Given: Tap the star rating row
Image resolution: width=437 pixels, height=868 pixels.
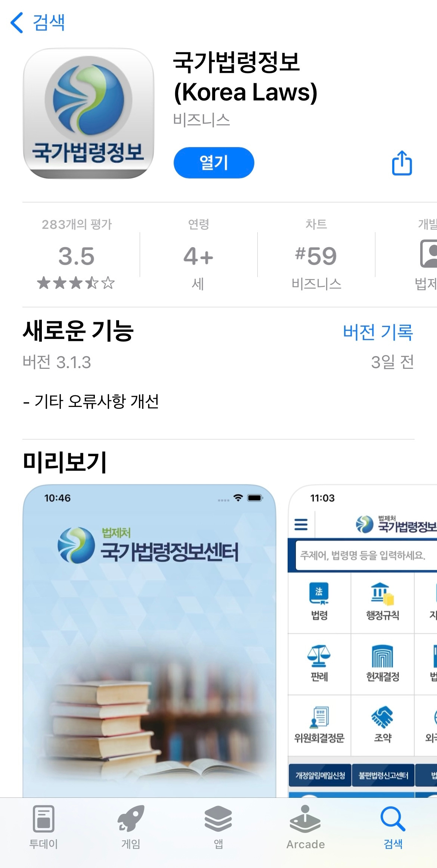Looking at the screenshot, I should click(x=76, y=283).
